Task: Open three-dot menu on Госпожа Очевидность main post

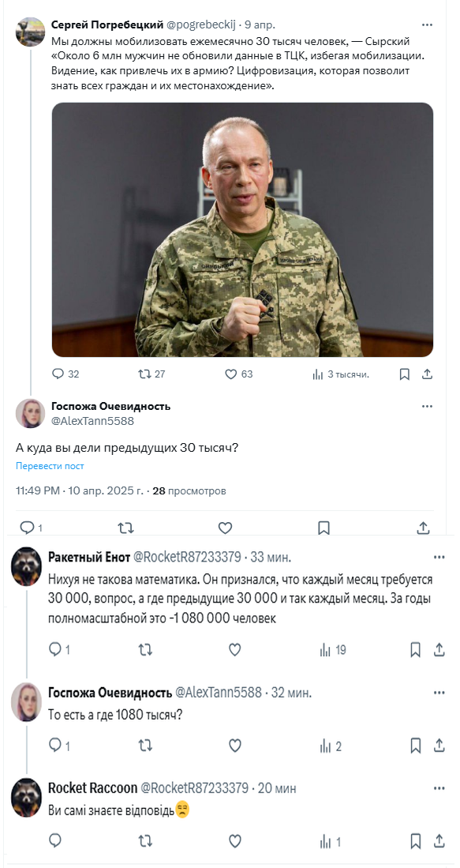Action: [427, 406]
